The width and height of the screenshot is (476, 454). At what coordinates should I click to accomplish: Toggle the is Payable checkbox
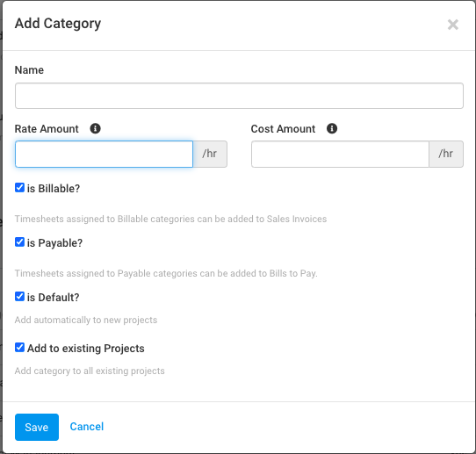[x=19, y=242]
